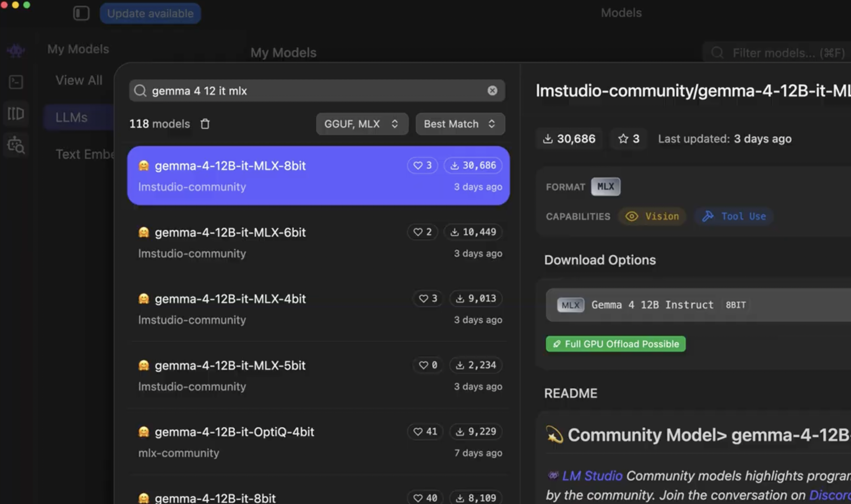Click the trash icon beside 118 models
The width and height of the screenshot is (851, 504).
click(x=205, y=124)
